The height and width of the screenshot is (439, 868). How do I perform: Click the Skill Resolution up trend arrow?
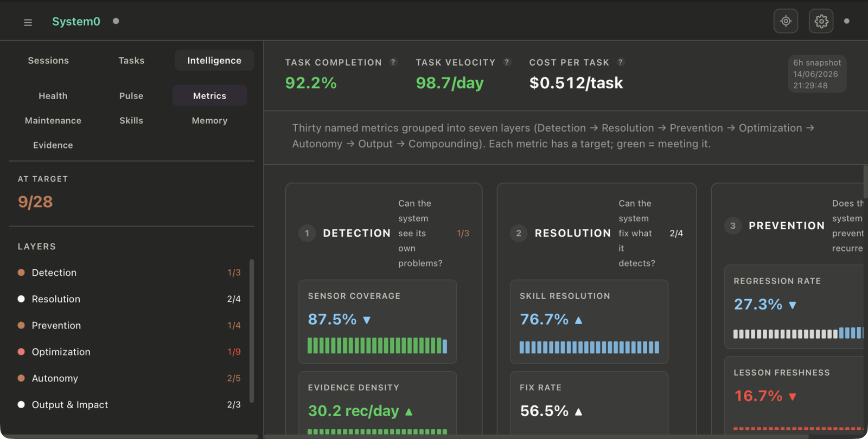[x=578, y=320]
